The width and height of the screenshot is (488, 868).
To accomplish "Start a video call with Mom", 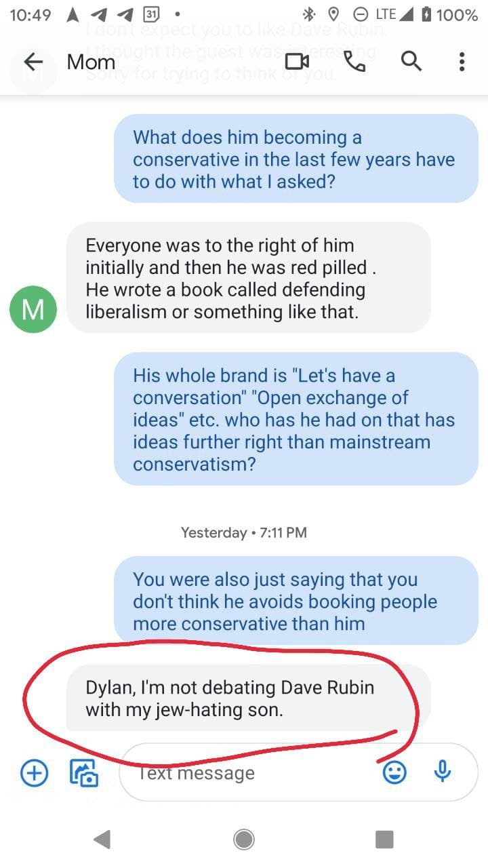I will (297, 62).
